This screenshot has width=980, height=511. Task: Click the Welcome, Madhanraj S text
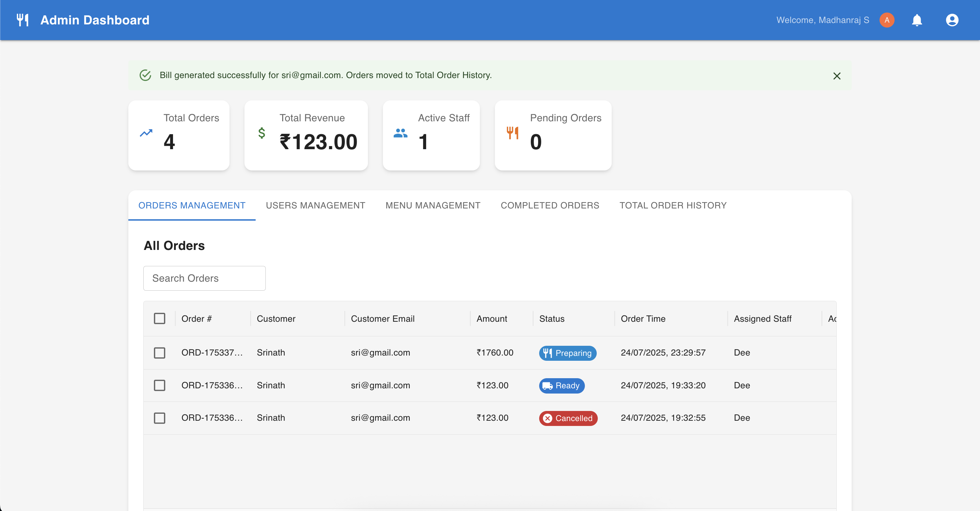click(822, 20)
